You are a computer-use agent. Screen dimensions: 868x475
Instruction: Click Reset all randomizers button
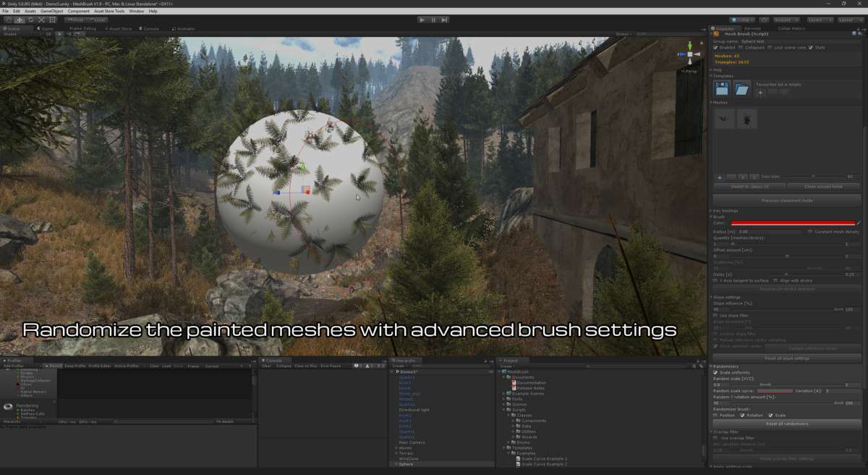click(x=787, y=424)
